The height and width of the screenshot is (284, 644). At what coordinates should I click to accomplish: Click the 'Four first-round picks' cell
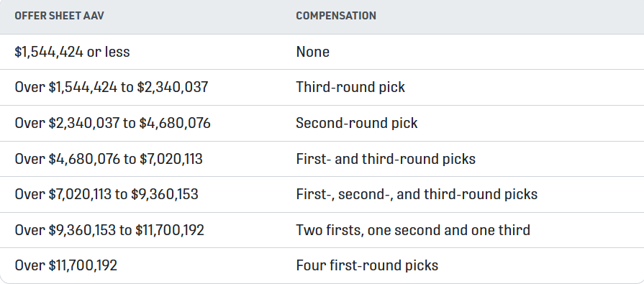(x=367, y=265)
